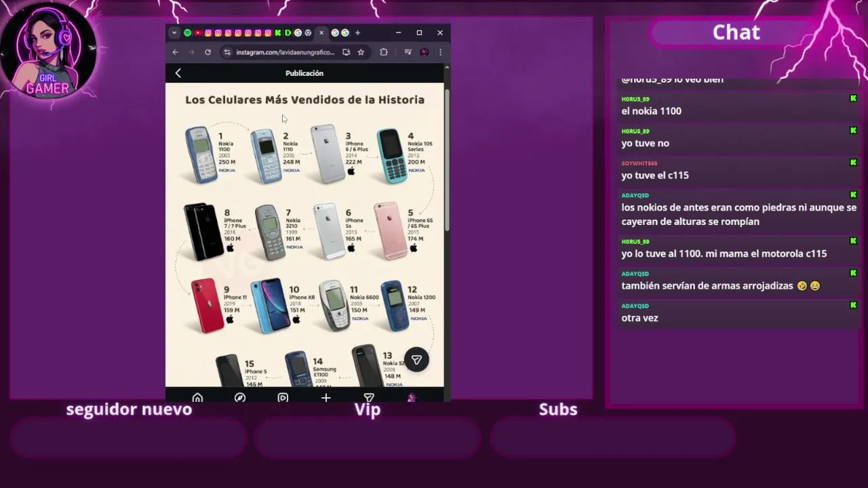Click the iPhone 5s phone image
Image resolution: width=868 pixels, height=488 pixels.
(330, 231)
